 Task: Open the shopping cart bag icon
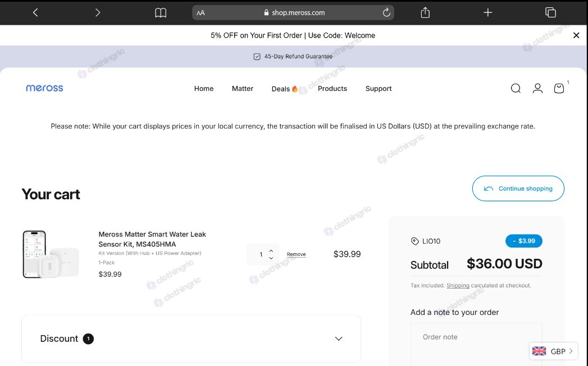559,88
